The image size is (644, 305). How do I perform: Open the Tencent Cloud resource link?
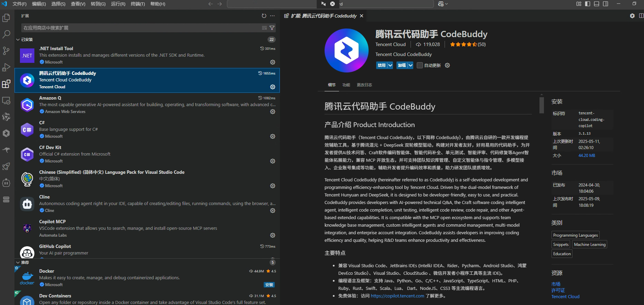point(565,296)
